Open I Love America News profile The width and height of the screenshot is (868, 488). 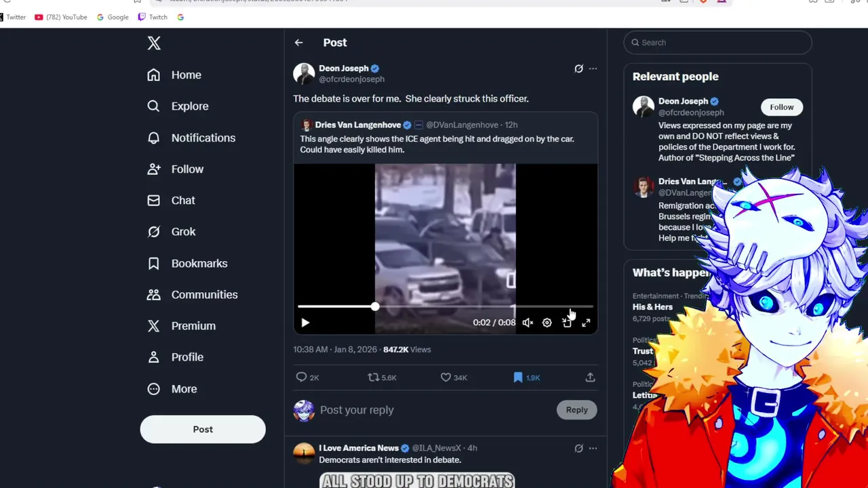(x=359, y=448)
